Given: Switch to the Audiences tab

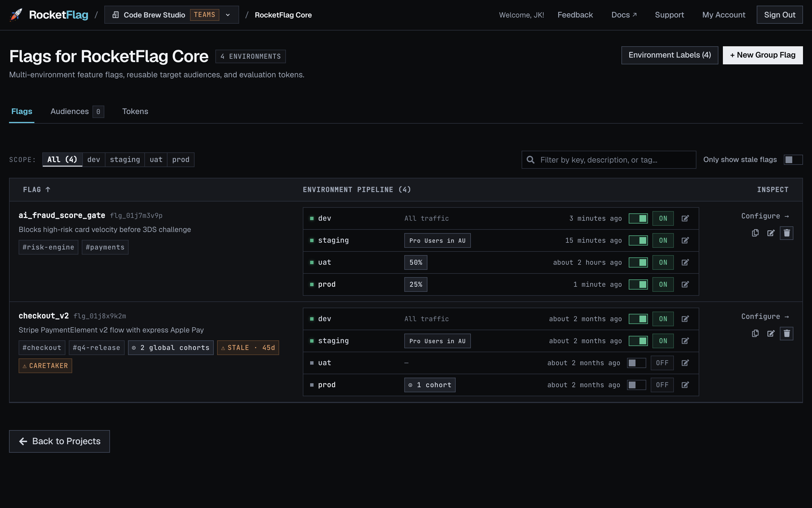Looking at the screenshot, I should coord(77,111).
